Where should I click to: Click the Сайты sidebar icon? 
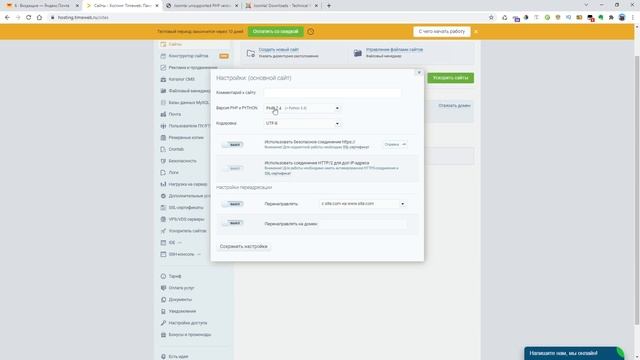[x=163, y=44]
